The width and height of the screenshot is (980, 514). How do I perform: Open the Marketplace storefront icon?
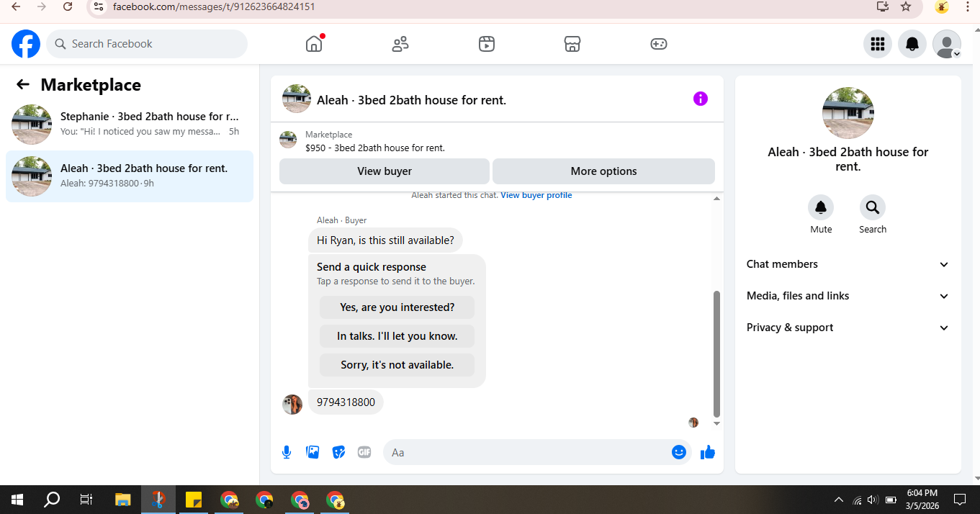[572, 44]
